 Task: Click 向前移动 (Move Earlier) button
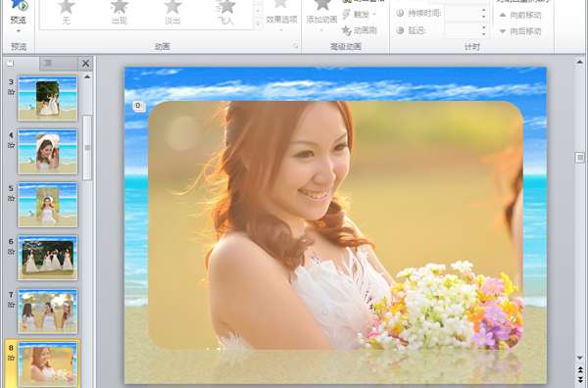[x=520, y=15]
